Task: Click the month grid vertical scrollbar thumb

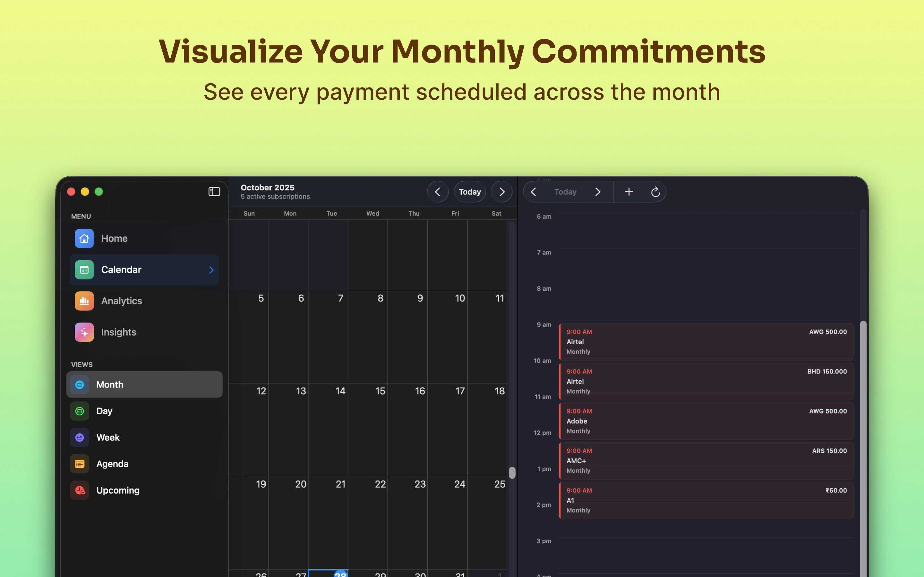Action: coord(512,472)
